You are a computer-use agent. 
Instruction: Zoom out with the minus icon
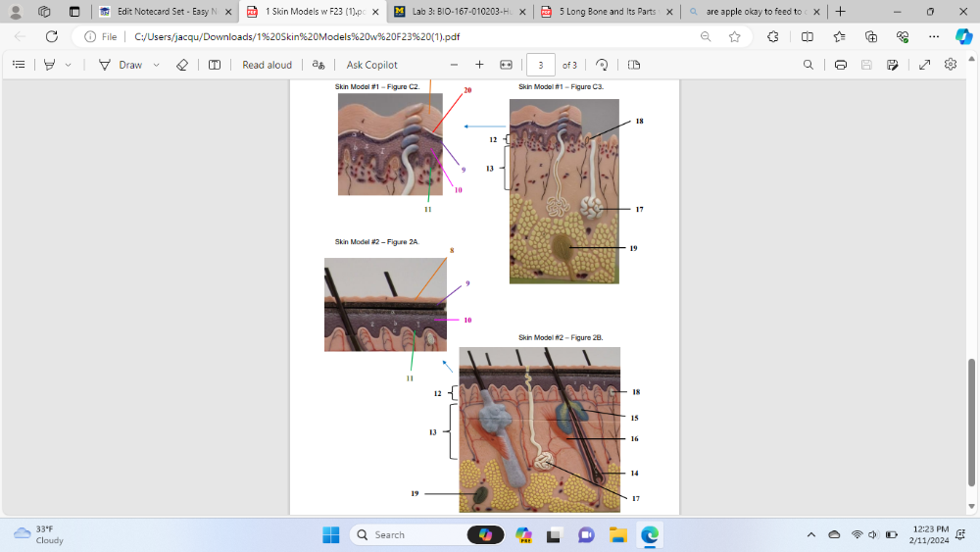point(454,65)
